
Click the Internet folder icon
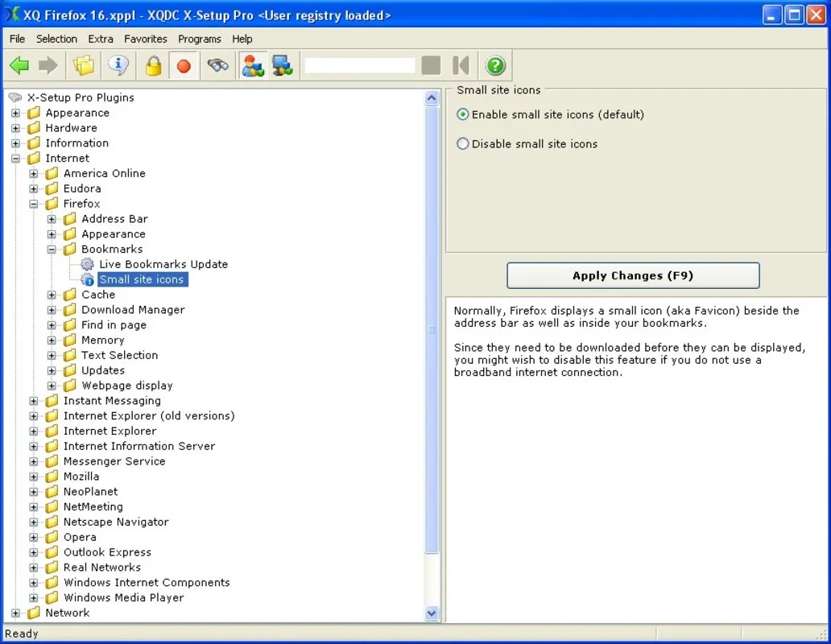(x=34, y=159)
